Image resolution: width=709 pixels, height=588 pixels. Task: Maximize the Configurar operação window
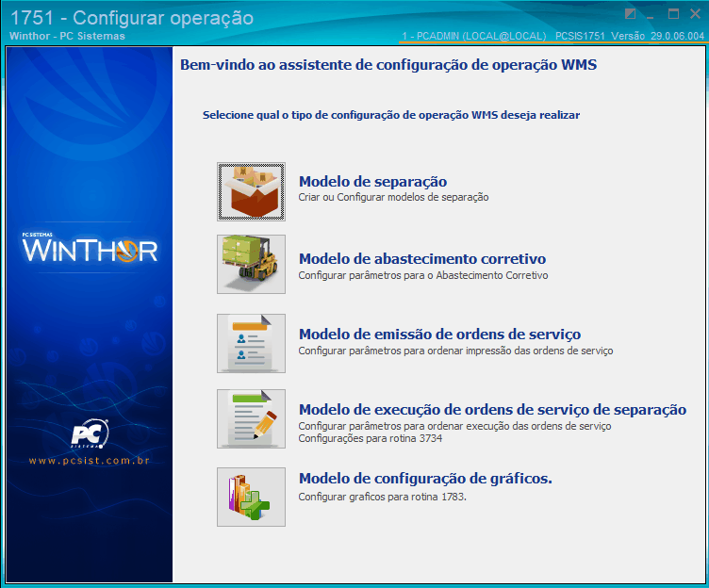tap(674, 14)
